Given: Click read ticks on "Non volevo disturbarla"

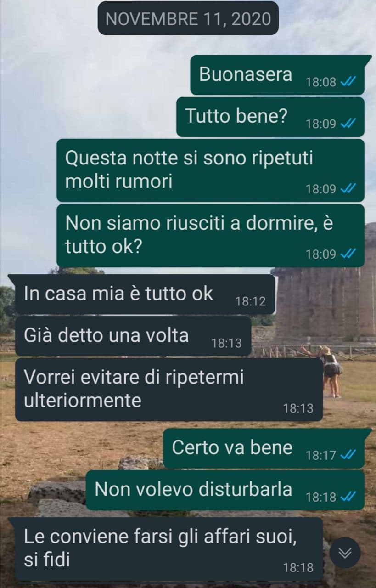Looking at the screenshot, I should [x=348, y=497].
